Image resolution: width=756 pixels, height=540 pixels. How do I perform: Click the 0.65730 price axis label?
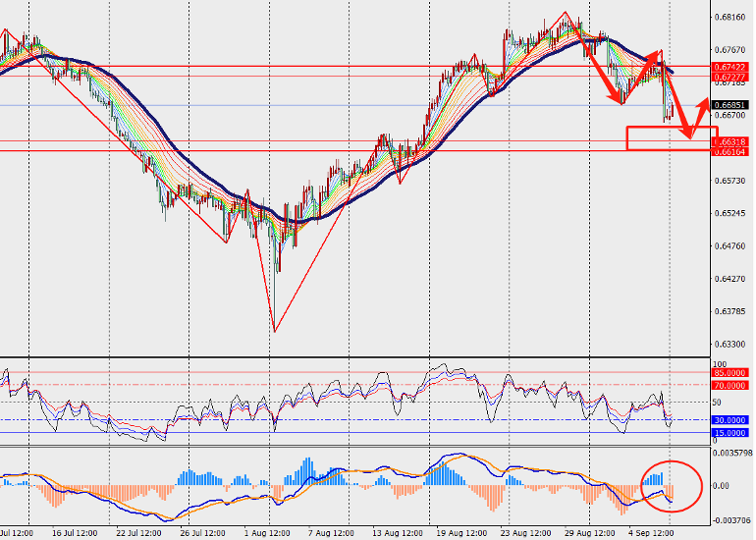point(729,181)
